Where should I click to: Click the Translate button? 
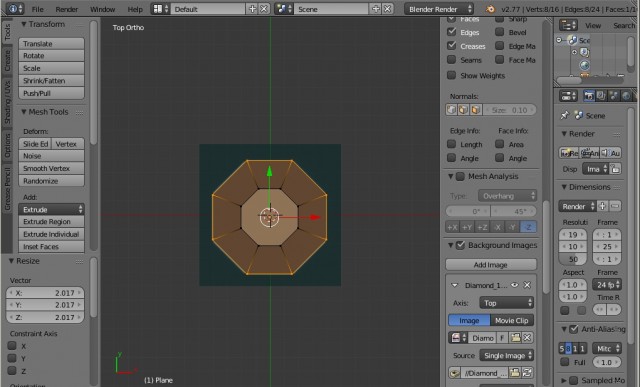pyautogui.click(x=51, y=43)
